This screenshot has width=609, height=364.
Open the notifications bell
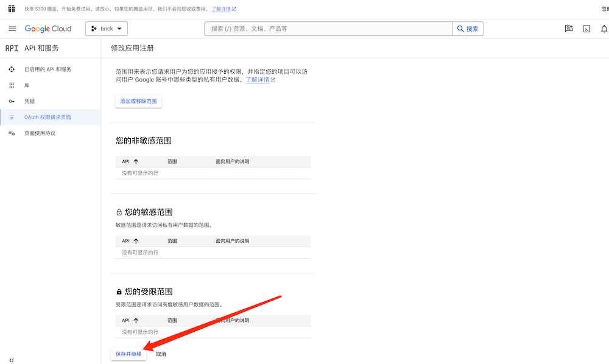(604, 29)
